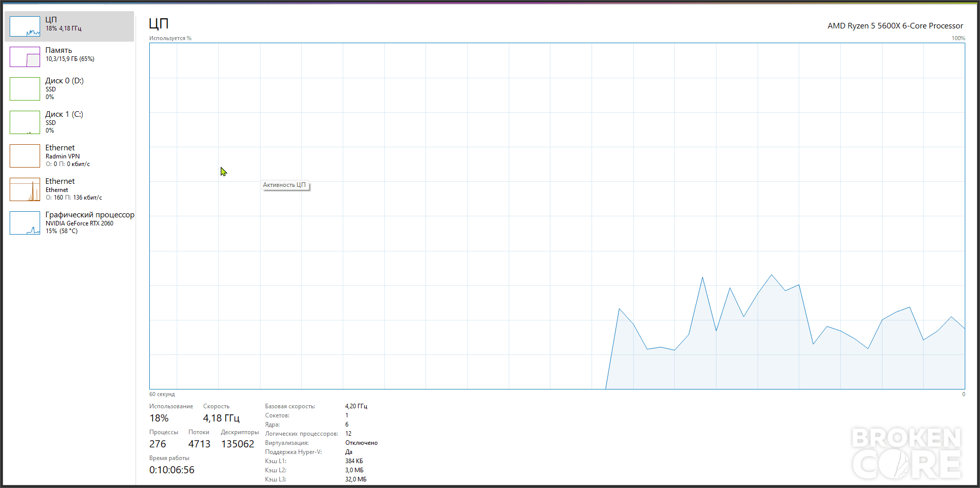Viewport: 980px width, 488px height.
Task: Select Диск 1 (C:) in sidebar
Action: 70,122
